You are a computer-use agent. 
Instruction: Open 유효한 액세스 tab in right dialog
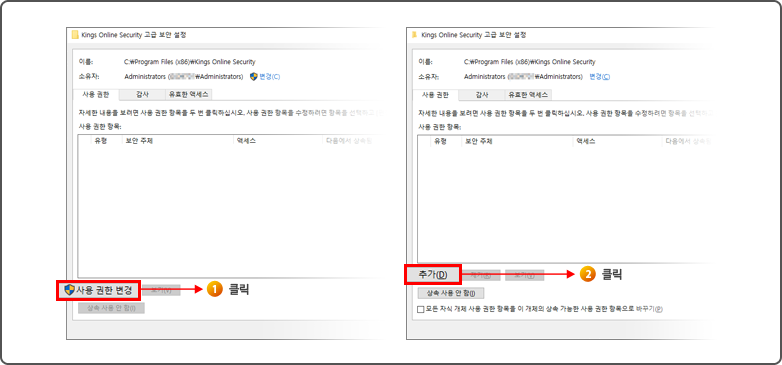(x=528, y=94)
